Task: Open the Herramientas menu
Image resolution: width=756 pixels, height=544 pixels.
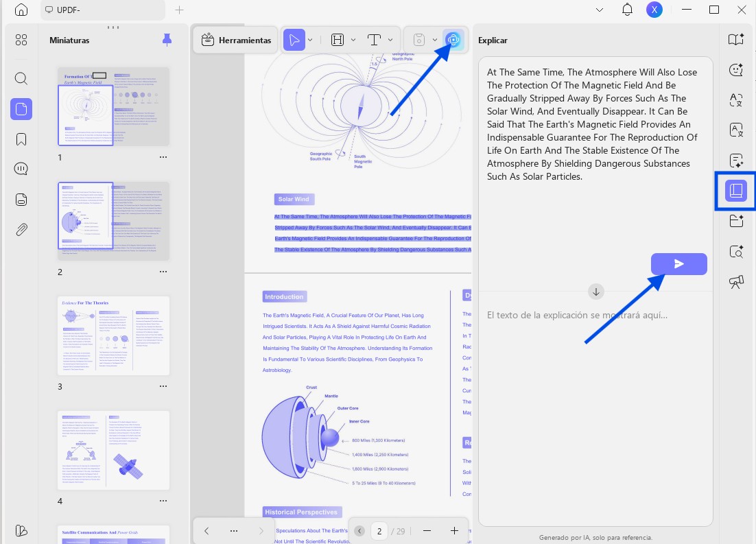Action: click(x=236, y=40)
